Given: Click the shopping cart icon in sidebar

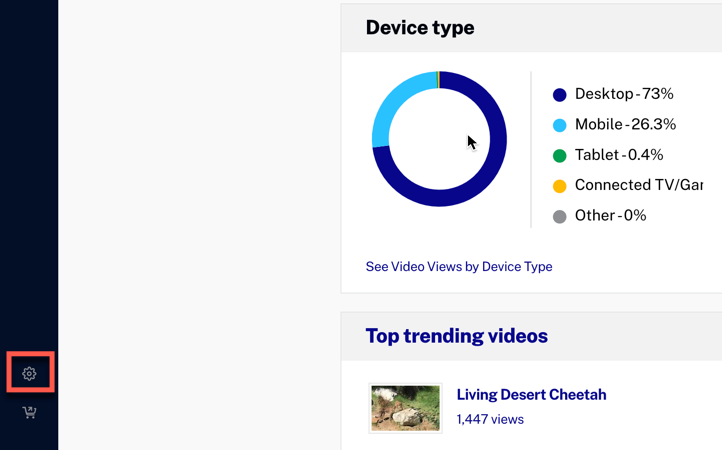Looking at the screenshot, I should [x=29, y=412].
